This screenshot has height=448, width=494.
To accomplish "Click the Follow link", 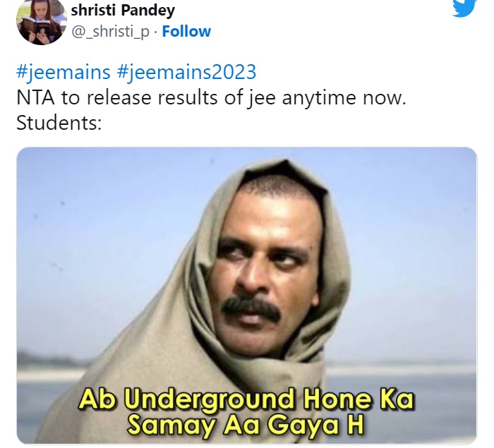I will point(186,32).
